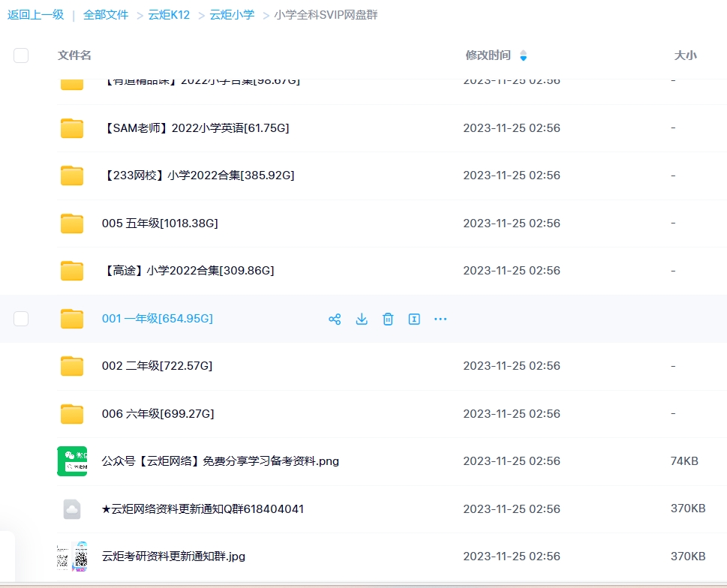
Task: Open ★云炬网络资料更新通知Q群 file
Action: click(203, 508)
